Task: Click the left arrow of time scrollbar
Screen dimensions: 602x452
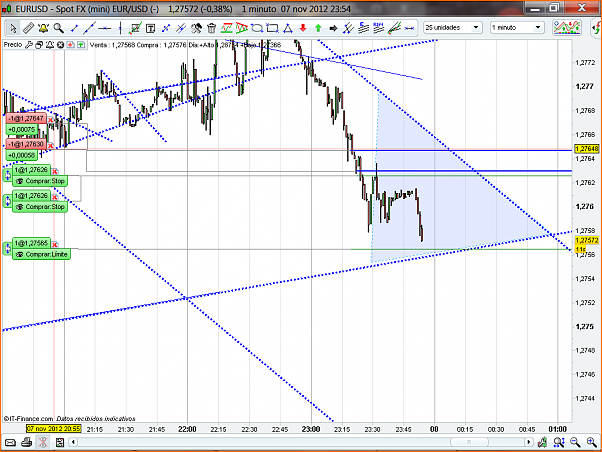Action: pyautogui.click(x=73, y=442)
